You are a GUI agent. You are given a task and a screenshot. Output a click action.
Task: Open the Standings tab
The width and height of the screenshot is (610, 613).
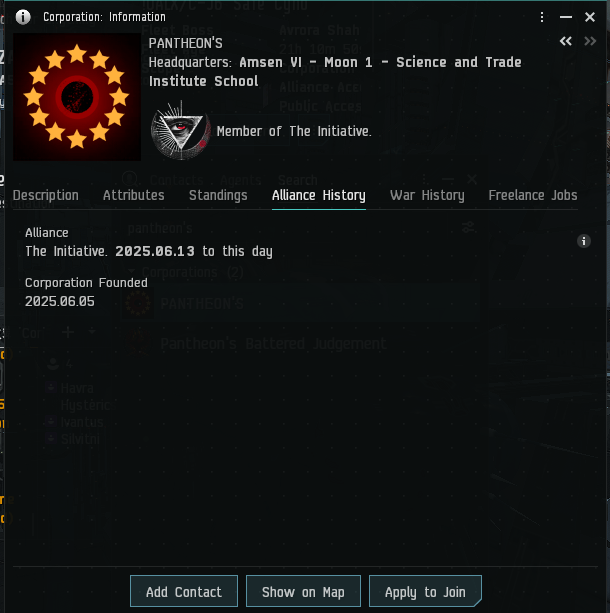pyautogui.click(x=218, y=195)
